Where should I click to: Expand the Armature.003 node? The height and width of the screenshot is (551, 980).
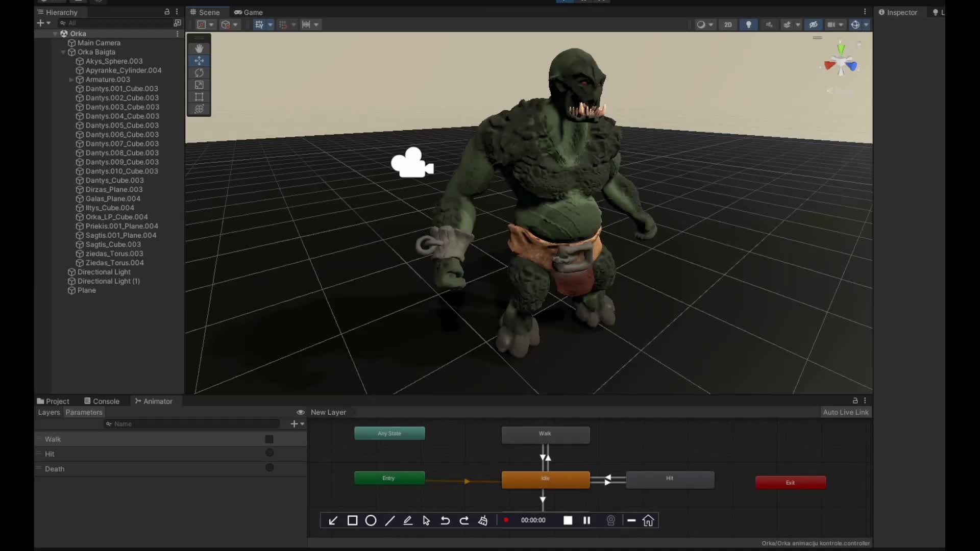click(71, 80)
